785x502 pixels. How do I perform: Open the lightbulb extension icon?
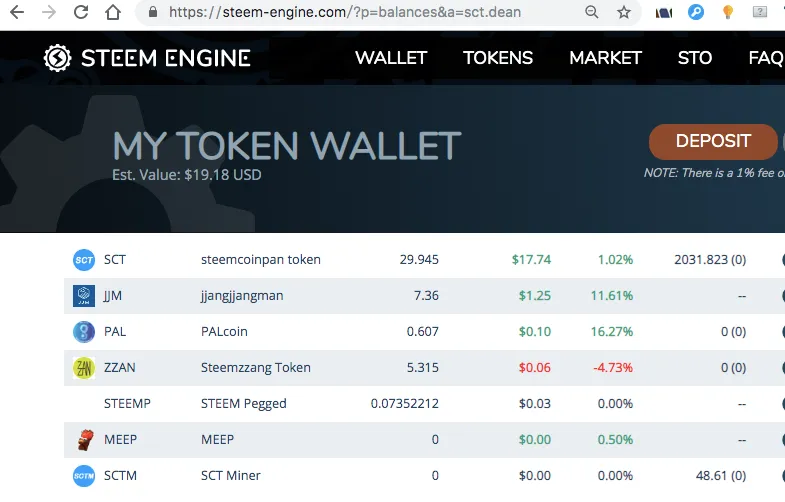click(727, 12)
